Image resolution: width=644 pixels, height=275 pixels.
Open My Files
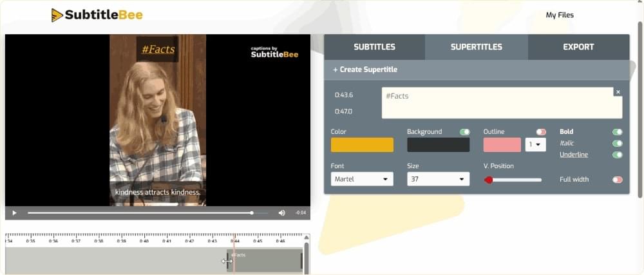(x=560, y=15)
